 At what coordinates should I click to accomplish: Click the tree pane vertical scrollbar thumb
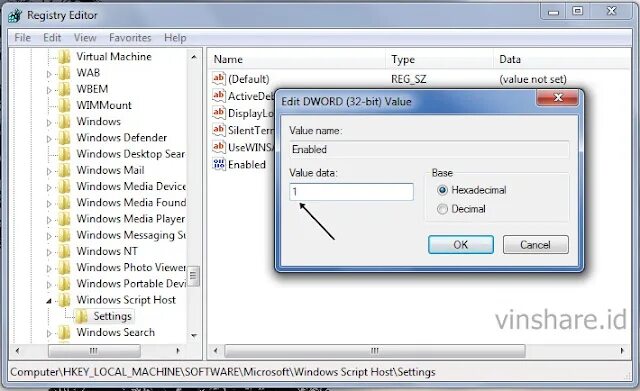coord(193,276)
